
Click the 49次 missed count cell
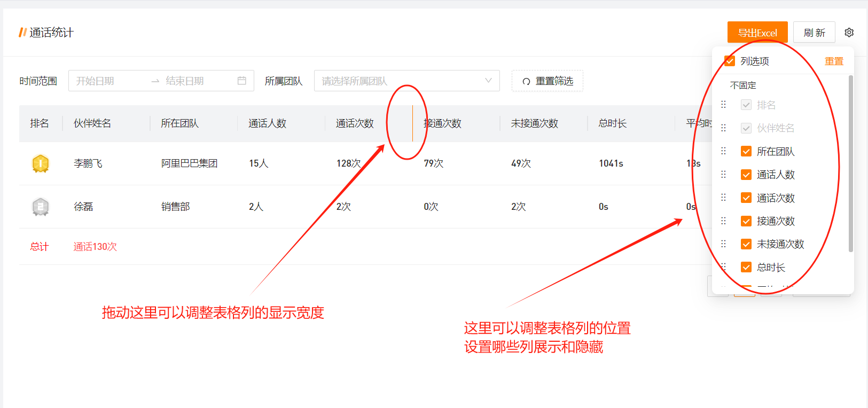[521, 163]
